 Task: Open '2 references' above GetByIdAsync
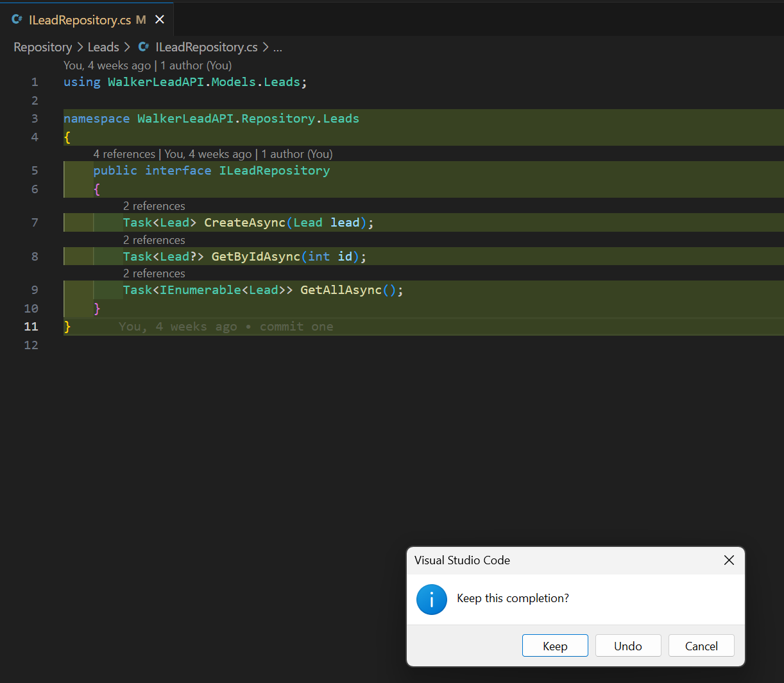pos(154,240)
